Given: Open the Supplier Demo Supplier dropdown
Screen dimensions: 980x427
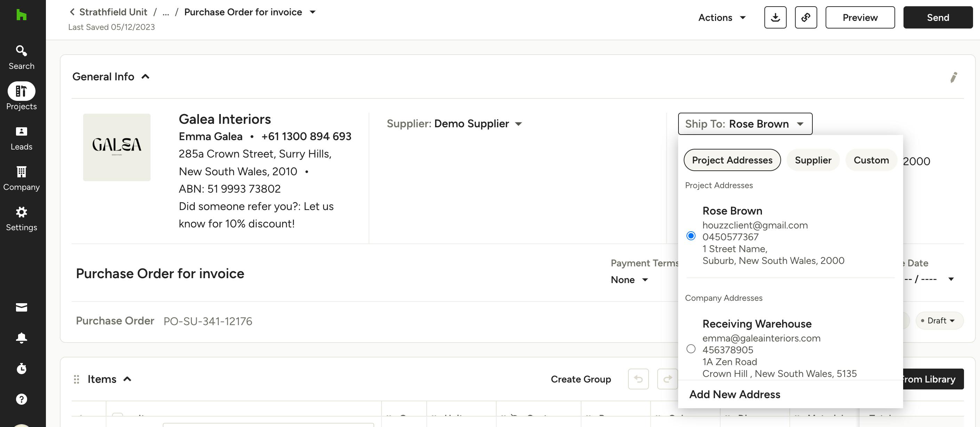Looking at the screenshot, I should [x=454, y=123].
